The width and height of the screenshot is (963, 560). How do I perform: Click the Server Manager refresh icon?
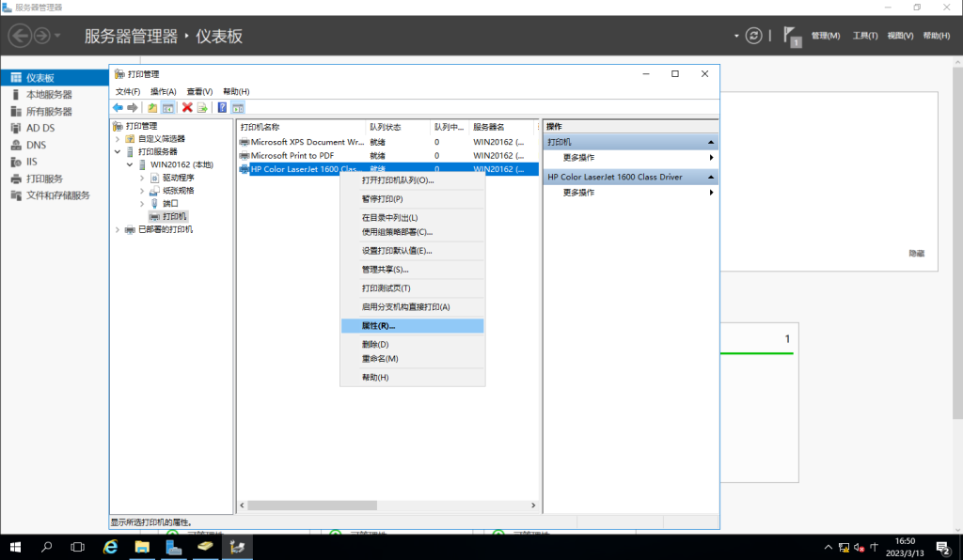[753, 36]
